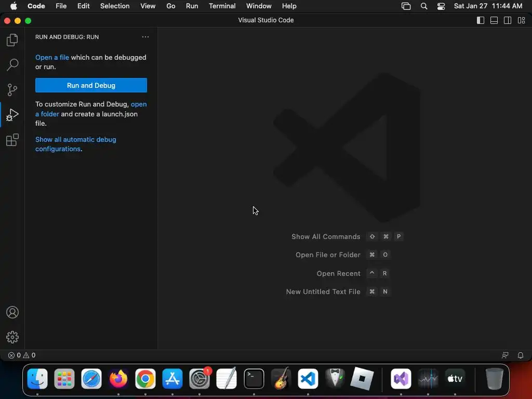Open the Edit menu
The height and width of the screenshot is (399, 532).
[84, 6]
